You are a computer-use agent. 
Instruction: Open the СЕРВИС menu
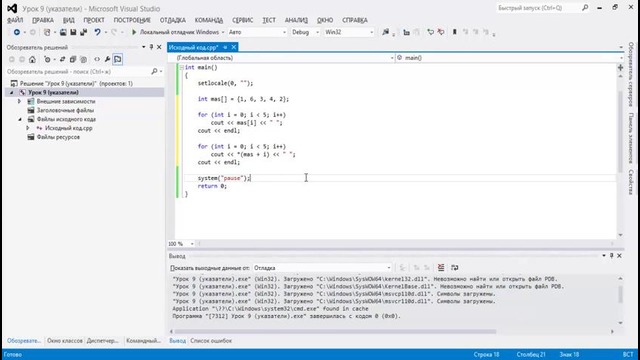click(242, 20)
